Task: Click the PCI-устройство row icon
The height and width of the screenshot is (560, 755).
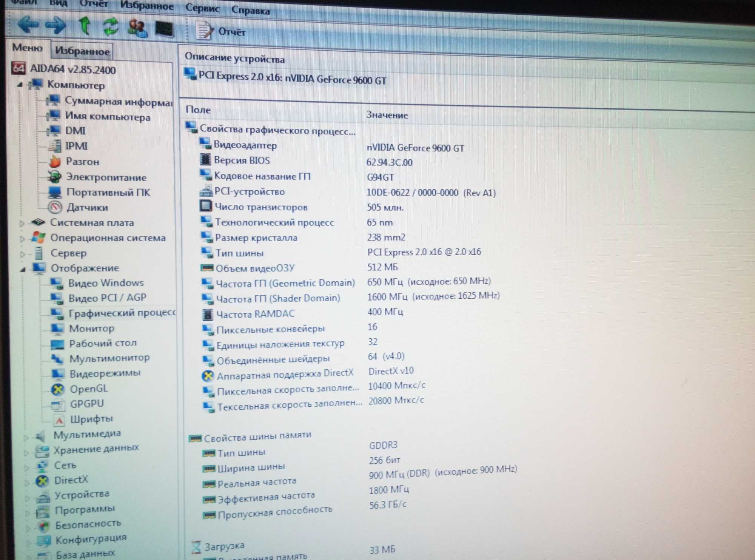Action: pyautogui.click(x=206, y=191)
